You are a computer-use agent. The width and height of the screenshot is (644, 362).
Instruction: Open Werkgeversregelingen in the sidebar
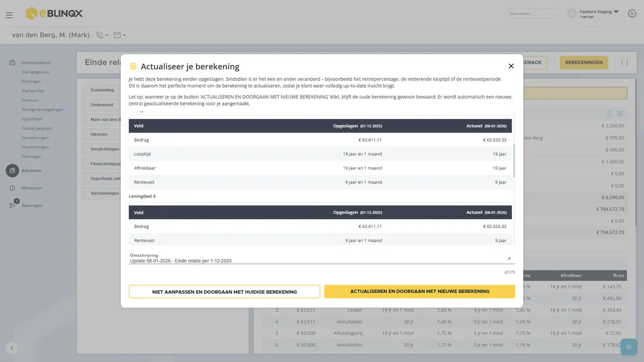[x=42, y=109]
